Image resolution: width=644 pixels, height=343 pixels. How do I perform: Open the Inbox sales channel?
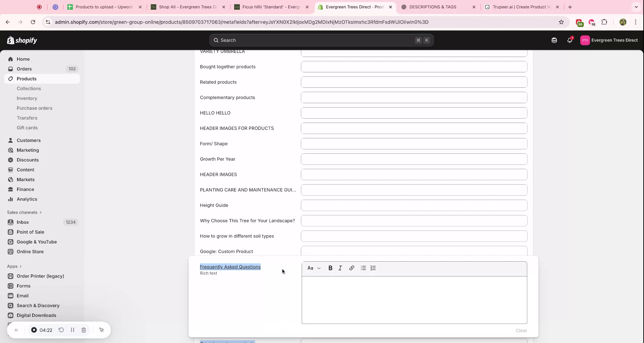tap(23, 222)
